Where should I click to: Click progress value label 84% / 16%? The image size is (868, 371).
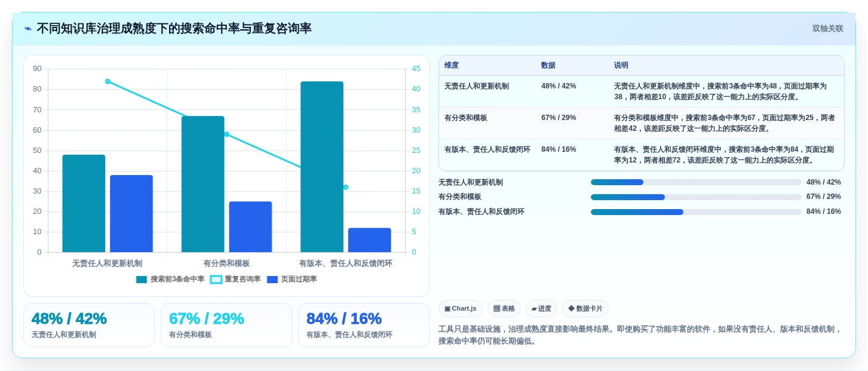point(824,211)
